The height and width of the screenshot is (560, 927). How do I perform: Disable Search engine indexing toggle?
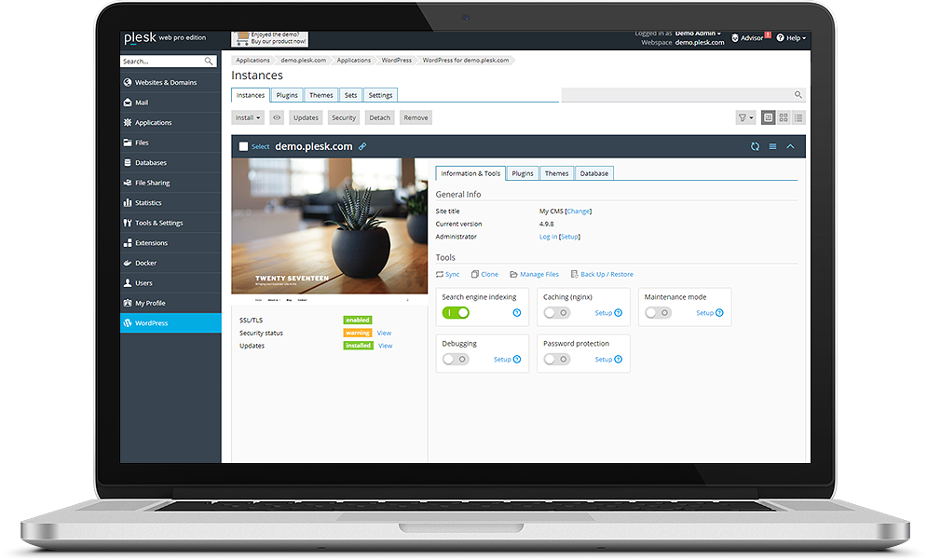coord(456,313)
